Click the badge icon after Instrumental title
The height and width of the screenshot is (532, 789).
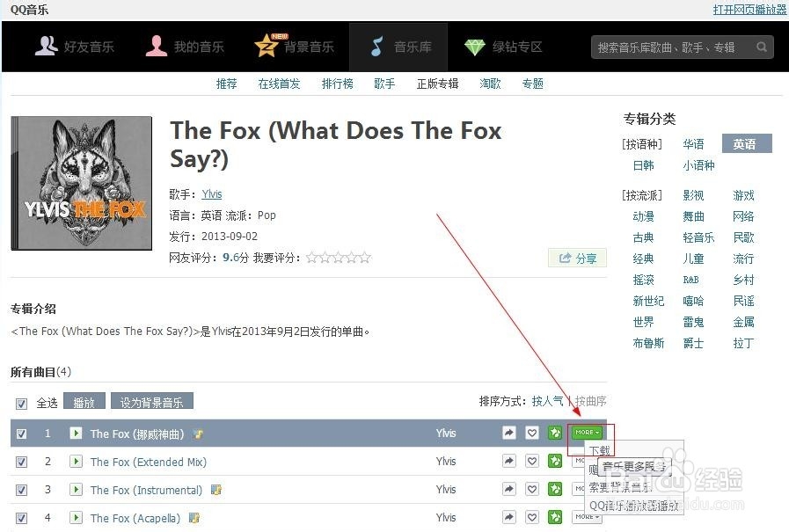[x=216, y=489]
